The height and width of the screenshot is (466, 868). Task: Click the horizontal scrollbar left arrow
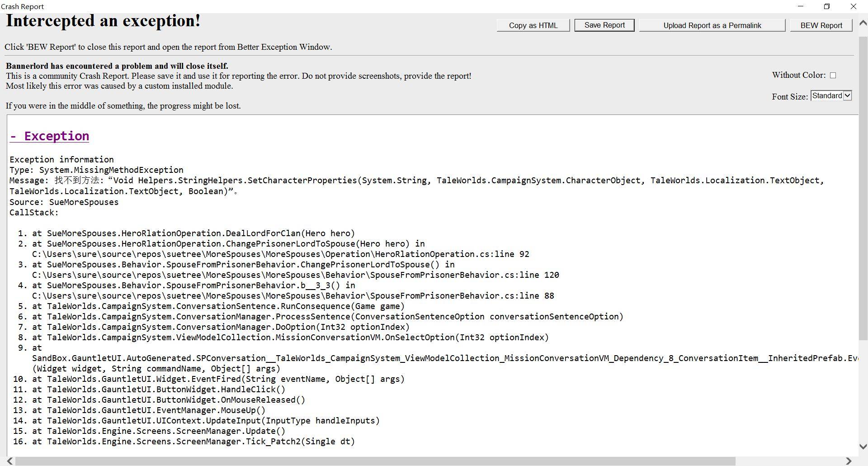[9, 461]
